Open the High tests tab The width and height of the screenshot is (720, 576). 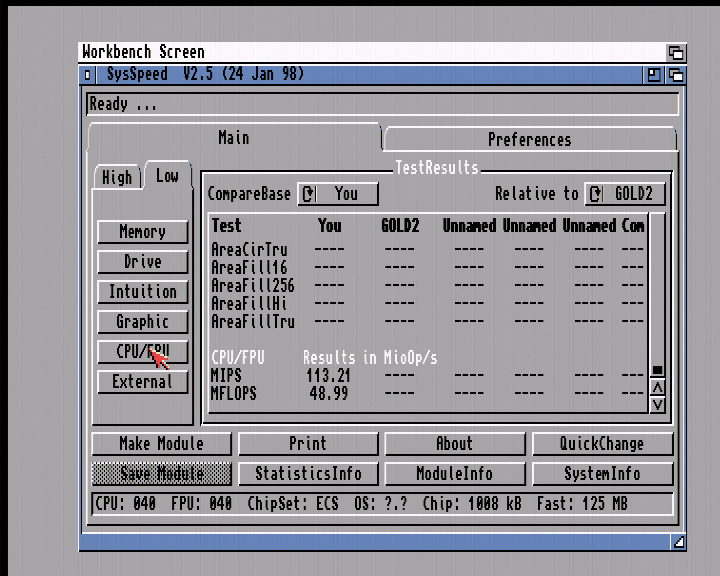click(x=117, y=177)
